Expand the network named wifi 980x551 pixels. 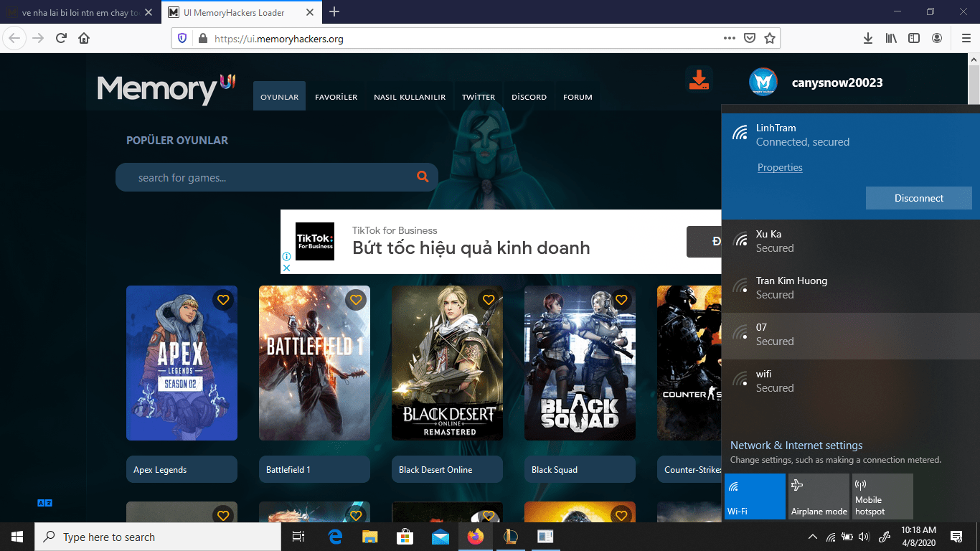pos(850,382)
